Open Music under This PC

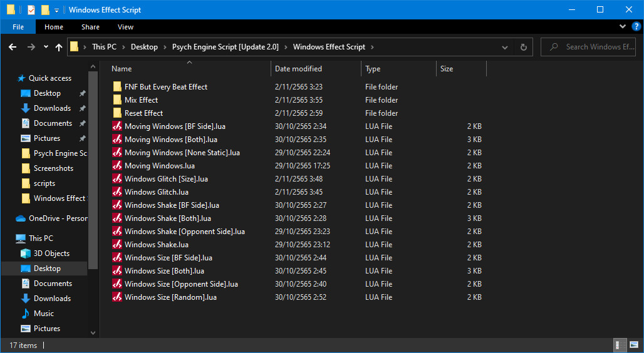(43, 313)
